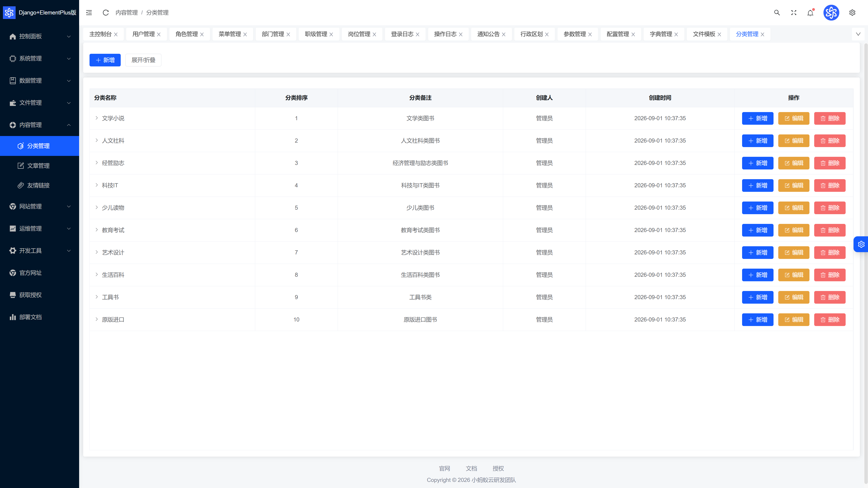Expand the 科技IT category row
868x488 pixels.
click(97, 185)
